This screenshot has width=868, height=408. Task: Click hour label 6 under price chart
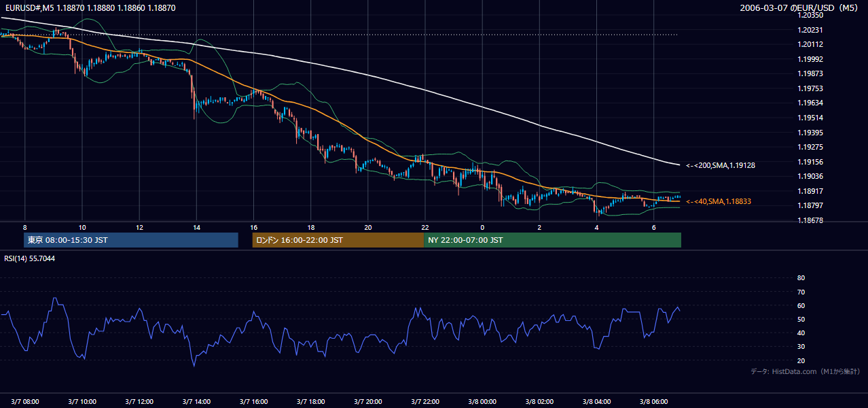[653, 227]
